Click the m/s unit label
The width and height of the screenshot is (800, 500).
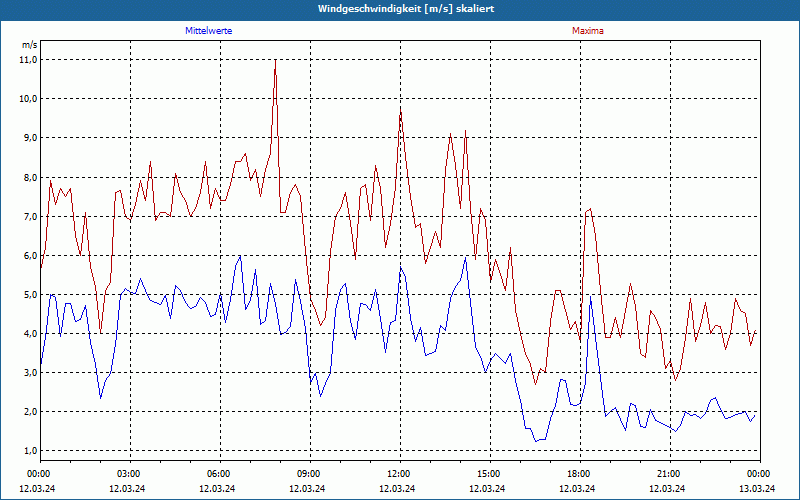[x=30, y=45]
